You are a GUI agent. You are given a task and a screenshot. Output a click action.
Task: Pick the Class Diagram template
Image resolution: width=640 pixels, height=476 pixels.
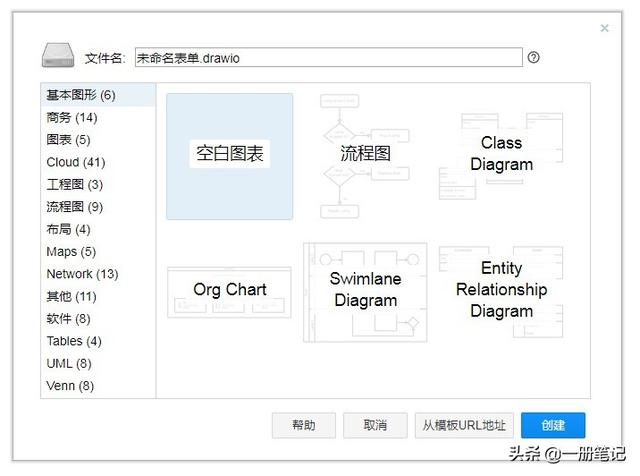501,155
